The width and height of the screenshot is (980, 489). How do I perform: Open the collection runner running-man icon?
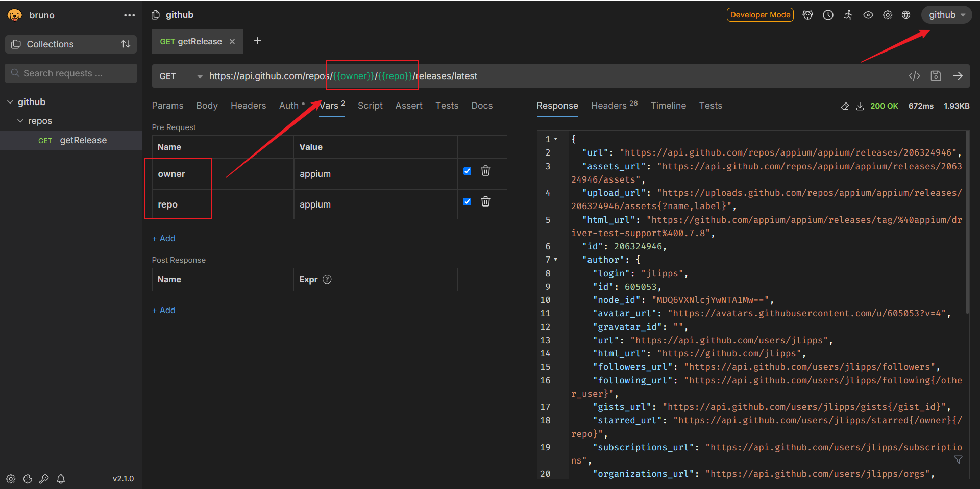pyautogui.click(x=848, y=15)
